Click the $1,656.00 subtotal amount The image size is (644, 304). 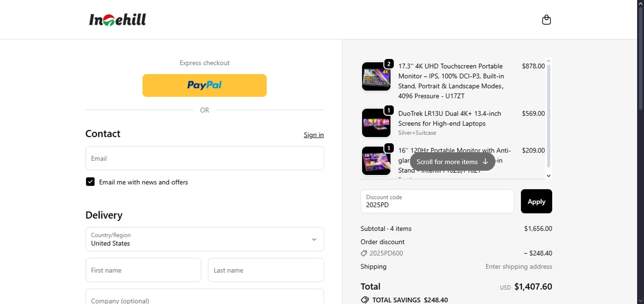click(538, 229)
